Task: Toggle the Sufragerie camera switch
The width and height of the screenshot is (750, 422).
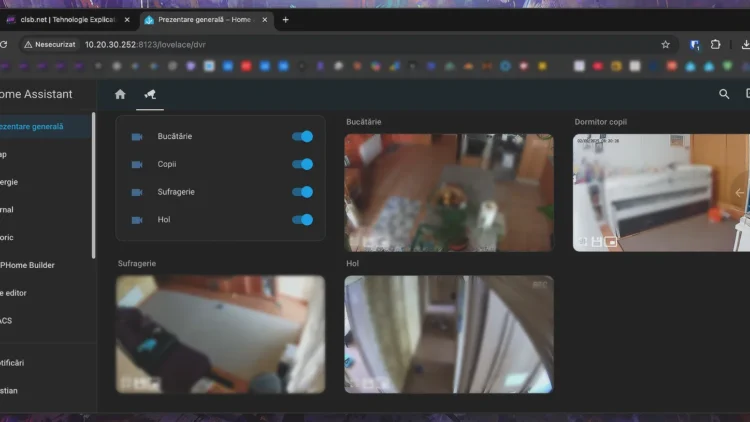Action: click(303, 192)
